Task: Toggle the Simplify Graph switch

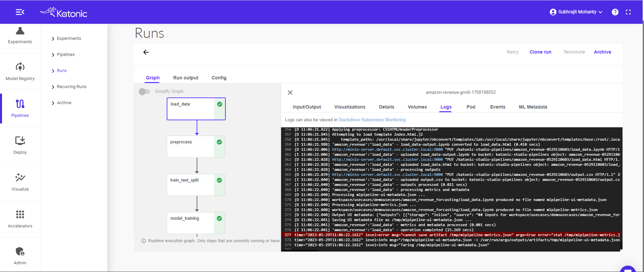Action: (x=145, y=91)
